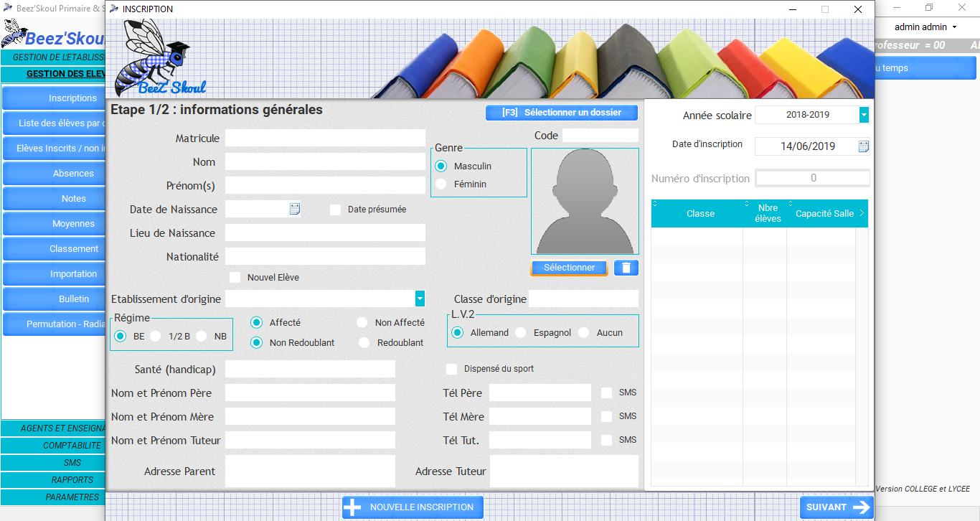980x521 pixels.
Task: Select the Féminin gender radio button
Action: pos(441,184)
